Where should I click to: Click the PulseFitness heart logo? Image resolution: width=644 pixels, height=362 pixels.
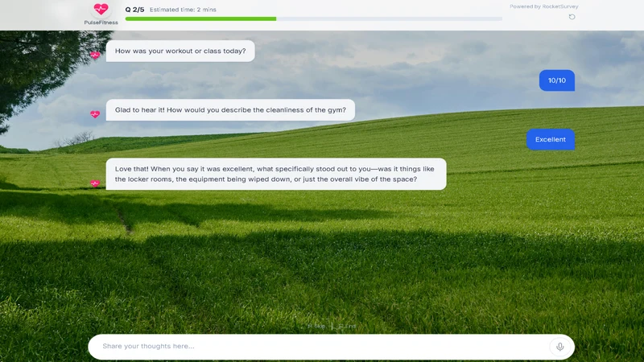tap(101, 9)
